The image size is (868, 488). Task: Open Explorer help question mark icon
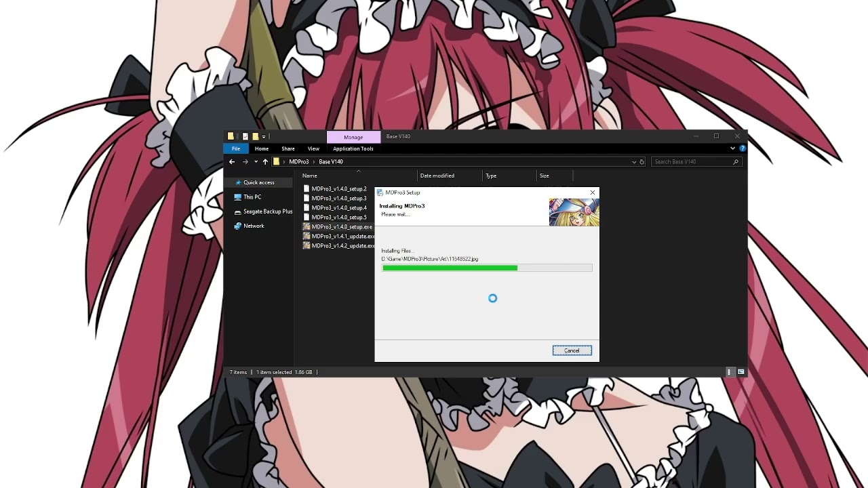[743, 148]
